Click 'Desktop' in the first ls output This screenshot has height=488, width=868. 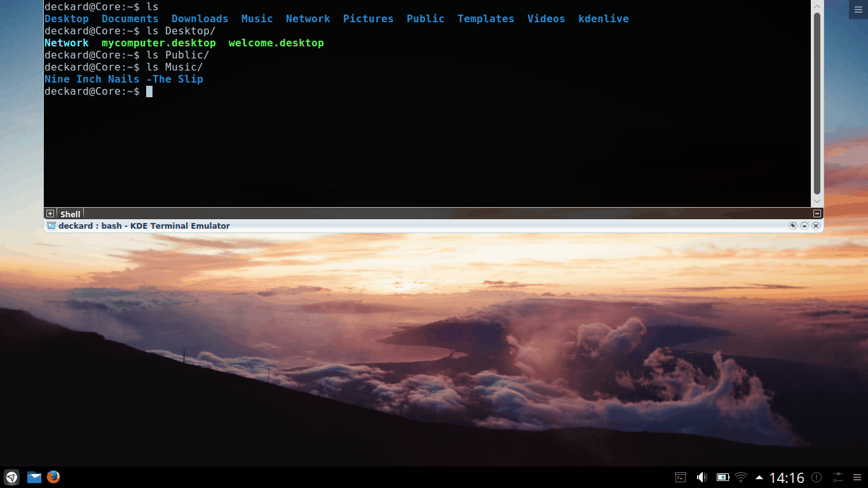pos(67,18)
